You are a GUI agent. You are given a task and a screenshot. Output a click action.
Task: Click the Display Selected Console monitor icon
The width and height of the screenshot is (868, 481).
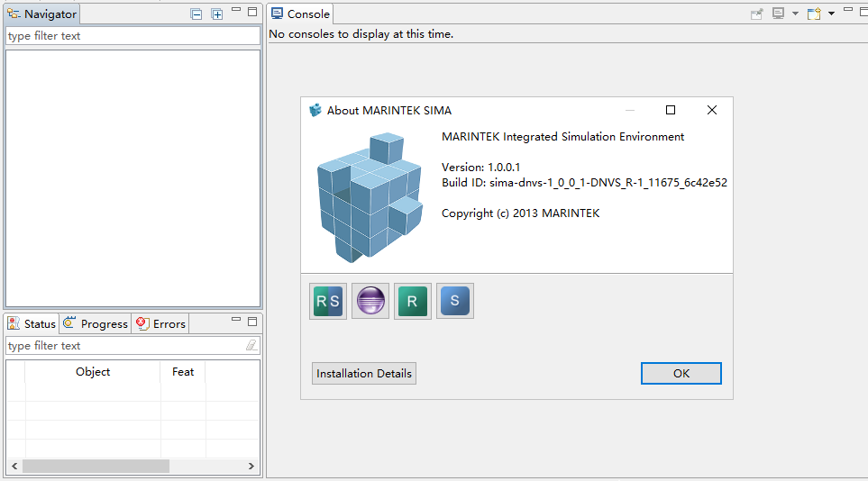pos(778,14)
